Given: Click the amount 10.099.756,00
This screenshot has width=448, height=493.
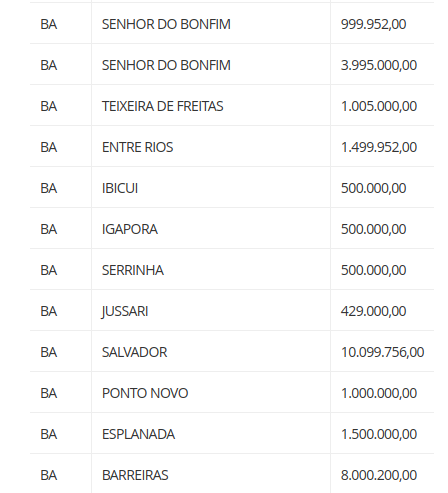Looking at the screenshot, I should pos(382,352).
